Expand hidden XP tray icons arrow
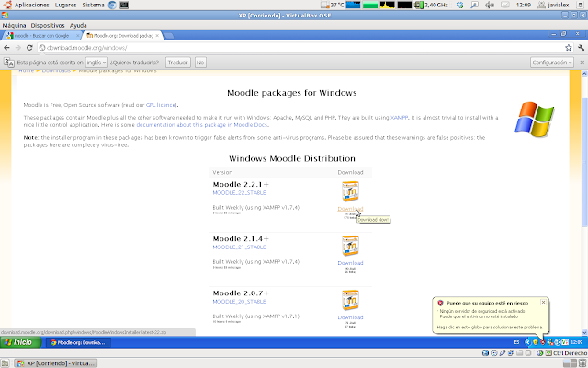Image resolution: width=588 pixels, height=368 pixels. [527, 342]
